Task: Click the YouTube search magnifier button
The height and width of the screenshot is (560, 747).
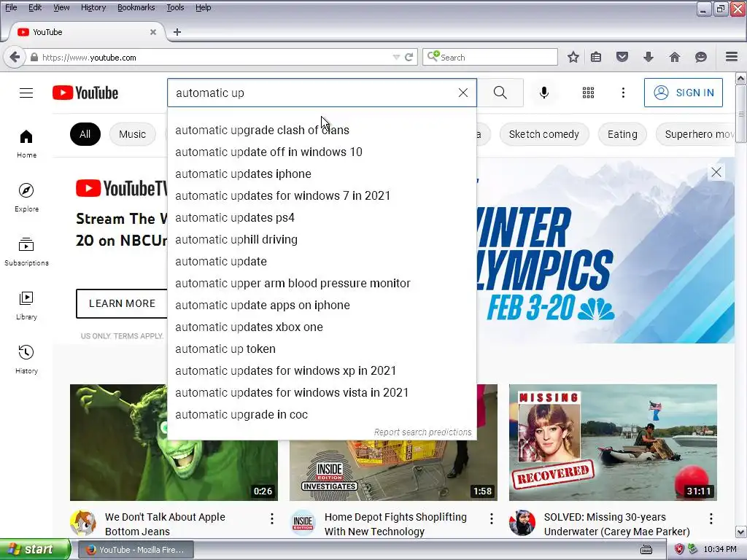Action: (500, 93)
